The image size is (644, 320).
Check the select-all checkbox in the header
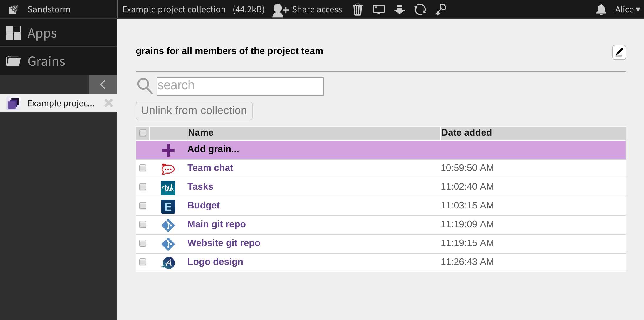(143, 133)
